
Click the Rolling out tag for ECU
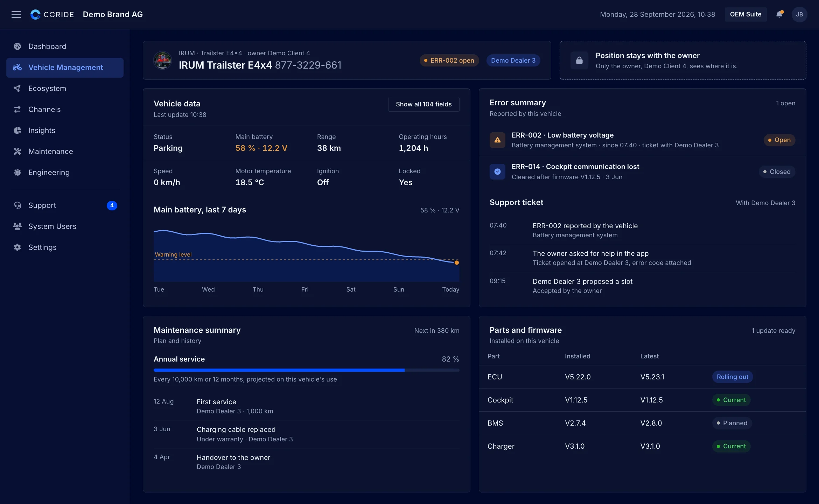(x=733, y=377)
